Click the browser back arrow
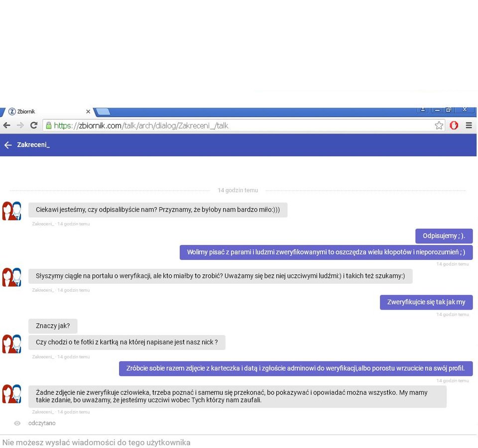 [6, 125]
